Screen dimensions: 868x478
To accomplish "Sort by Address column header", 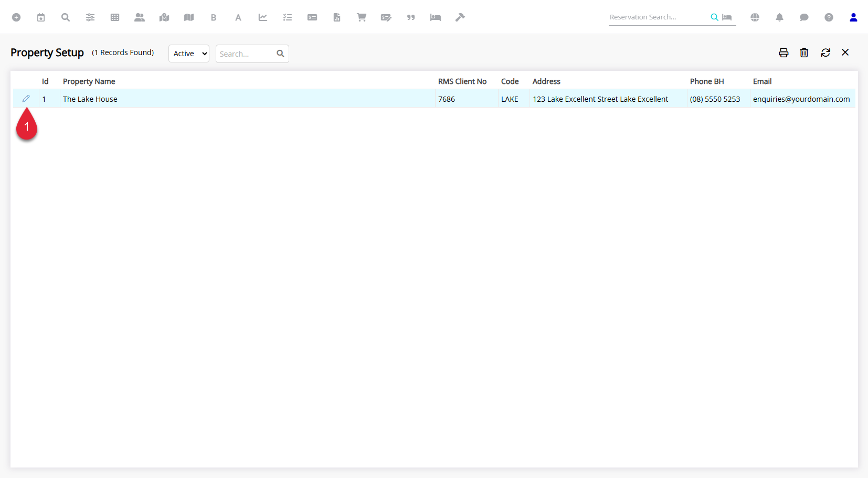I will [x=546, y=81].
